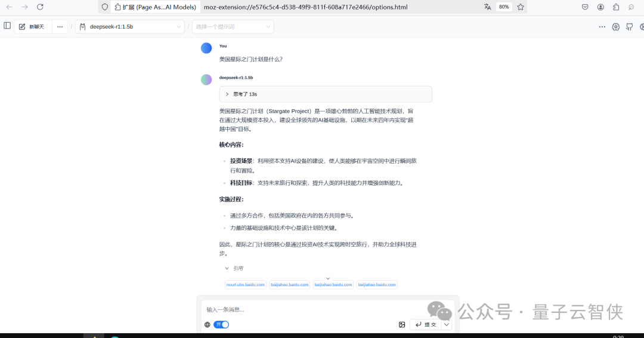Reload the page with the refresh icon
Screen dimensions: 644x338
click(x=41, y=7)
